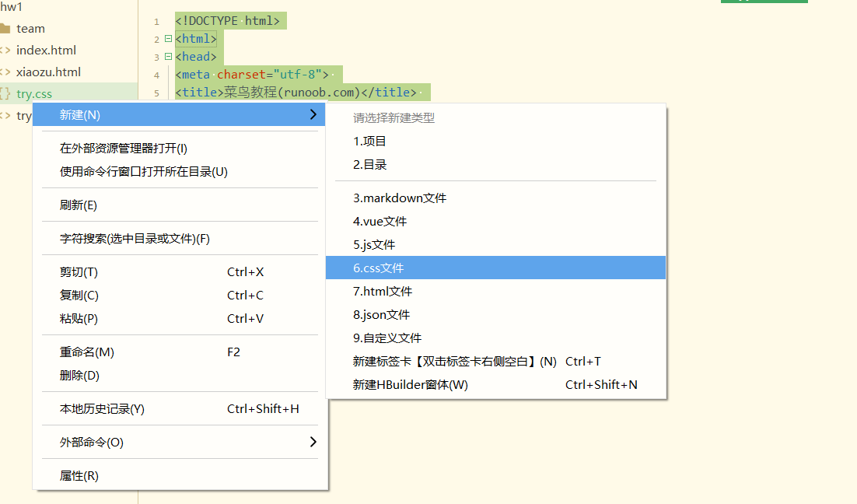Collapse the html tag fold marker on line 2
Image resolution: width=857 pixels, height=504 pixels.
pyautogui.click(x=168, y=39)
